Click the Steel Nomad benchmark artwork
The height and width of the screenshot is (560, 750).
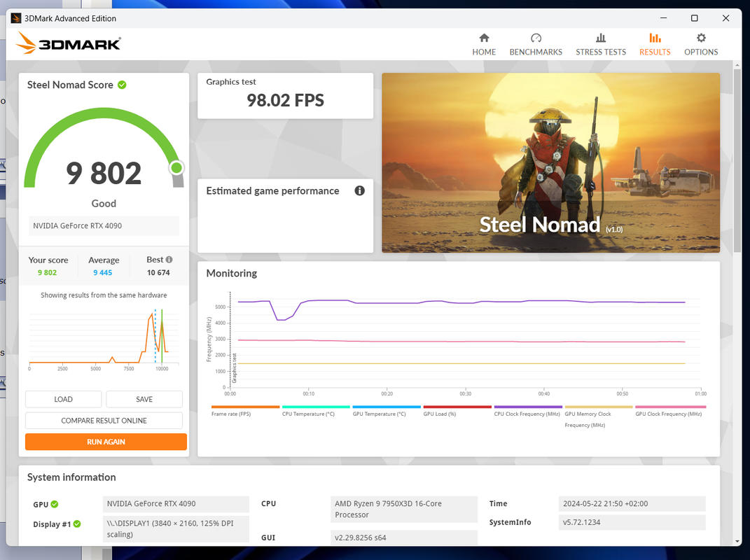[x=550, y=162]
